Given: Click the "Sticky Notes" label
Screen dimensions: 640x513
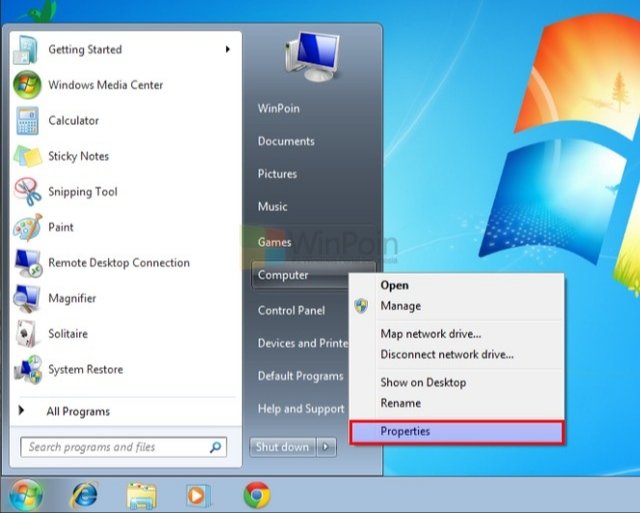Looking at the screenshot, I should (78, 156).
